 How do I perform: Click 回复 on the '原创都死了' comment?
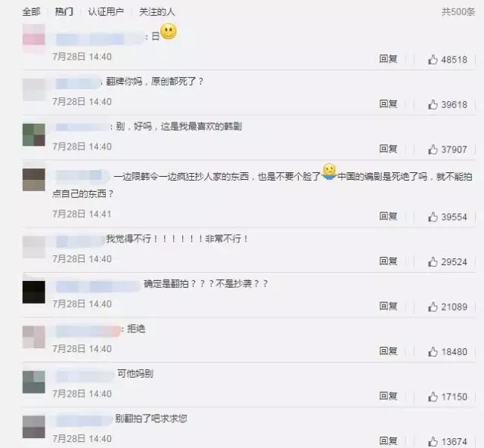[388, 104]
